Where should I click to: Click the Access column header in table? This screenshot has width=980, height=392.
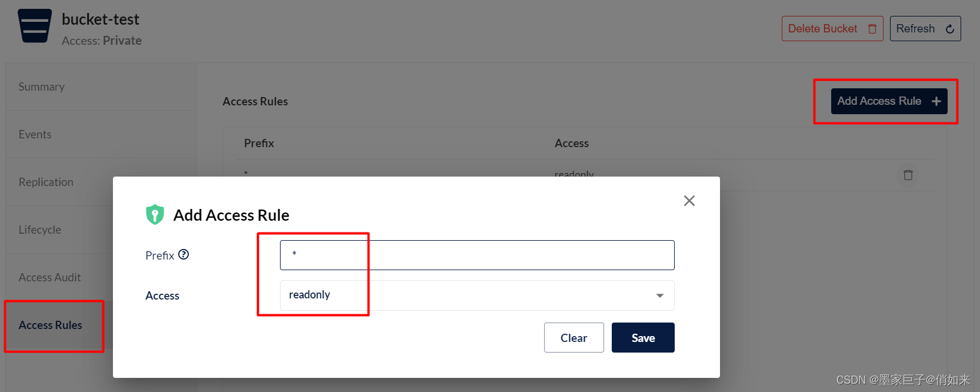pos(571,144)
